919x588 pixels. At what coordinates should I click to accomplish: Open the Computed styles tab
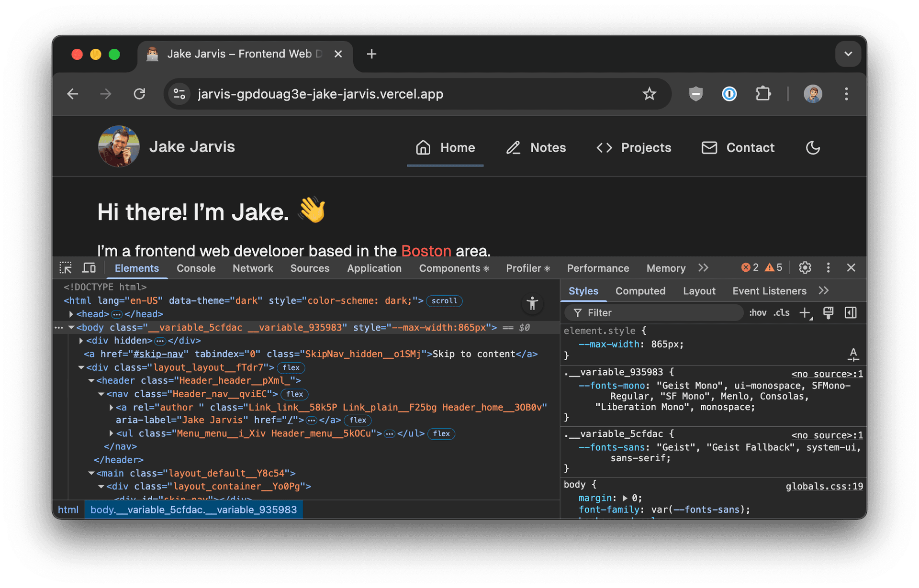click(640, 290)
